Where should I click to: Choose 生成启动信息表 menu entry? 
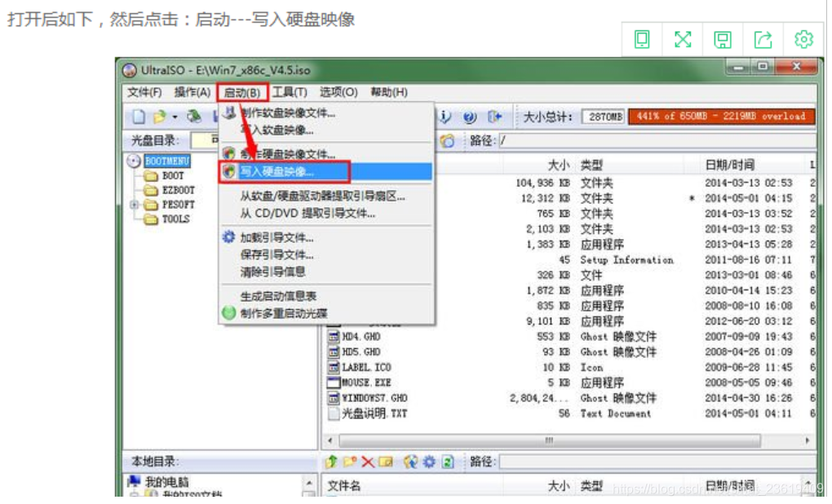(326, 296)
